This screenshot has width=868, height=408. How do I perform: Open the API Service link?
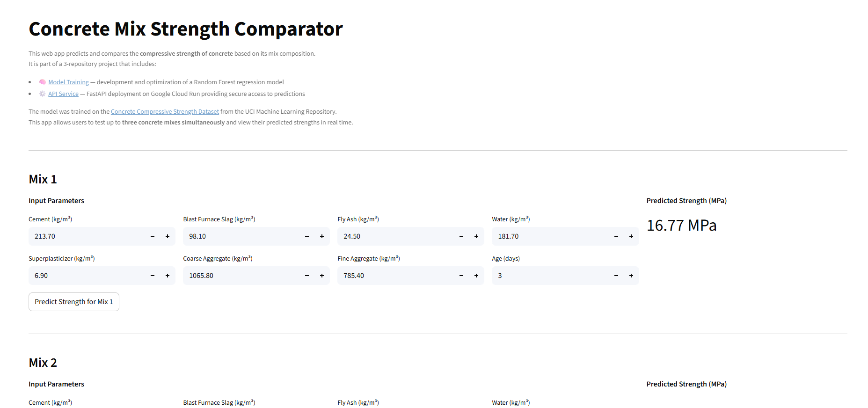[x=63, y=94]
